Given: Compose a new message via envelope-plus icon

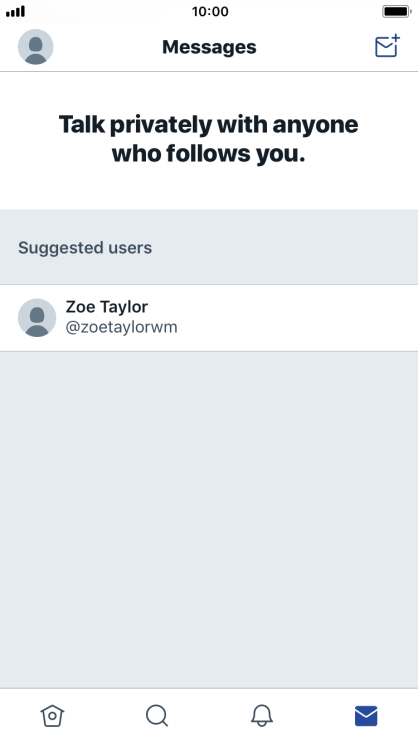Looking at the screenshot, I should click(388, 46).
